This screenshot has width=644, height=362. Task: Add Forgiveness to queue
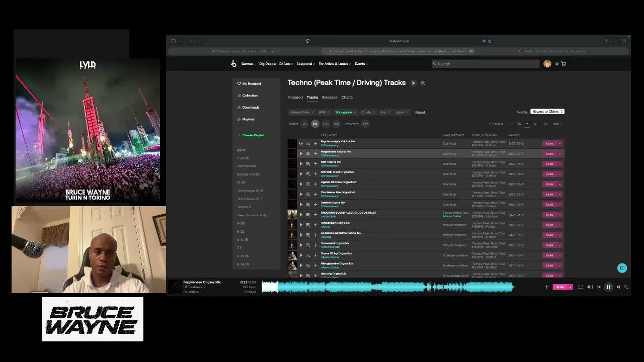[308, 153]
